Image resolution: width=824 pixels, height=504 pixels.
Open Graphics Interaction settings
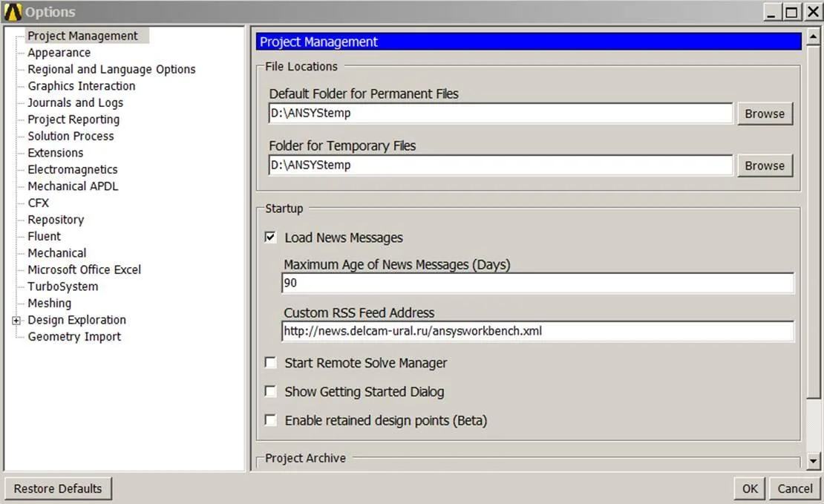coord(82,85)
